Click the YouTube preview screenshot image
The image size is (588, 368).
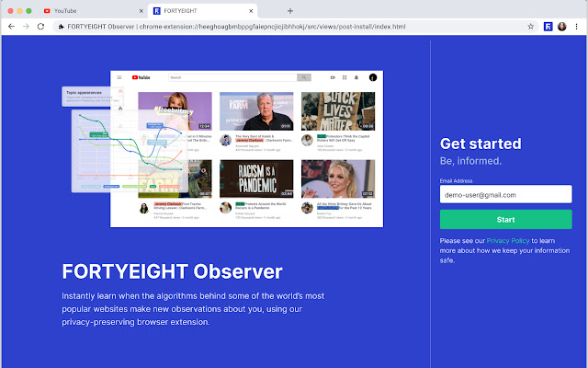pyautogui.click(x=247, y=149)
